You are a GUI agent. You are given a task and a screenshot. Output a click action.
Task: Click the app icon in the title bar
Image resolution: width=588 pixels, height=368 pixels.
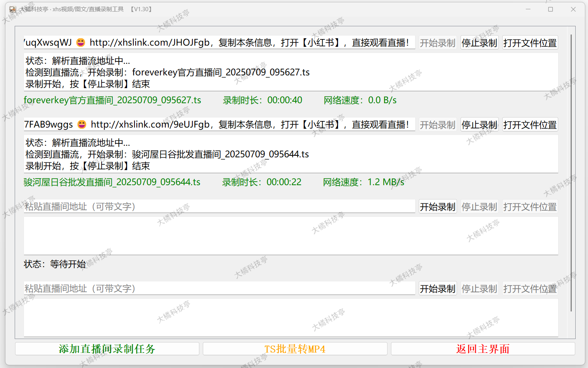(13, 9)
